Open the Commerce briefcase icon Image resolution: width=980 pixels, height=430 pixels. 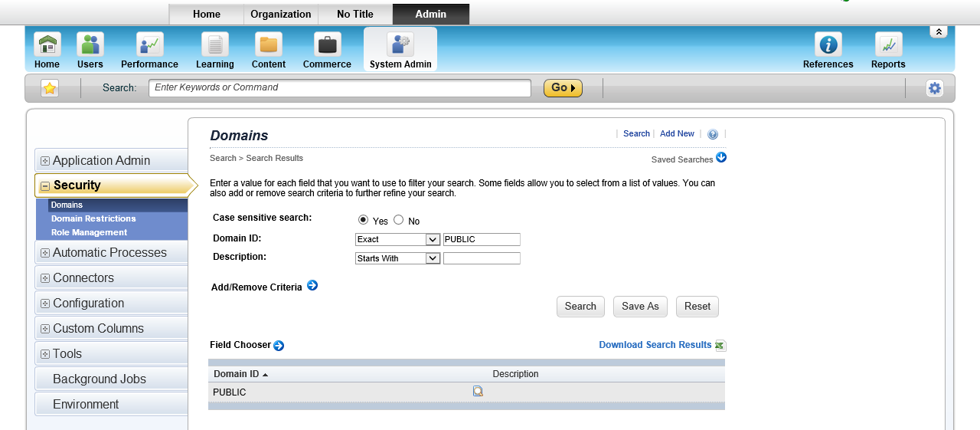(x=328, y=44)
